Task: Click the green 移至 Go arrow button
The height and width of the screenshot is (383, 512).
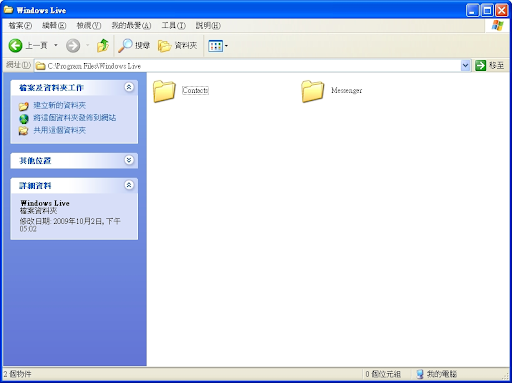Action: tap(480, 66)
